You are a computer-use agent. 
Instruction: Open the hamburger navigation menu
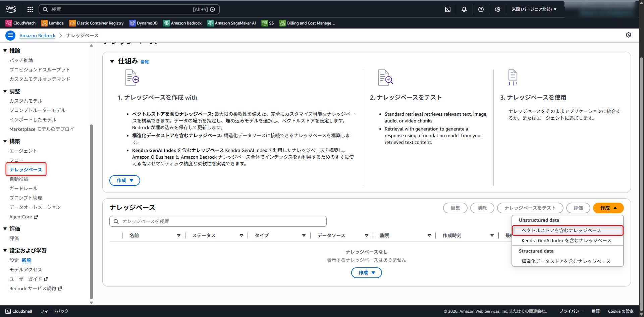coord(10,35)
